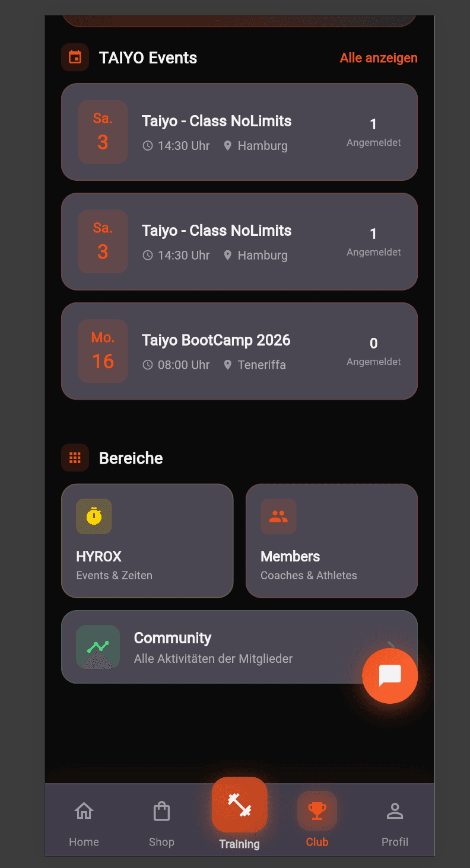Open the Community card title

click(x=173, y=638)
